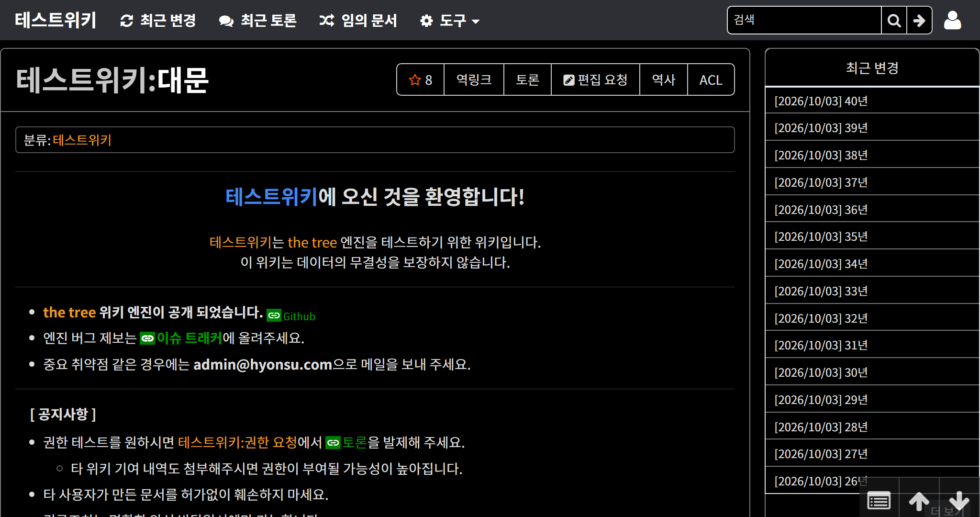Open recent change 40년

(872, 101)
